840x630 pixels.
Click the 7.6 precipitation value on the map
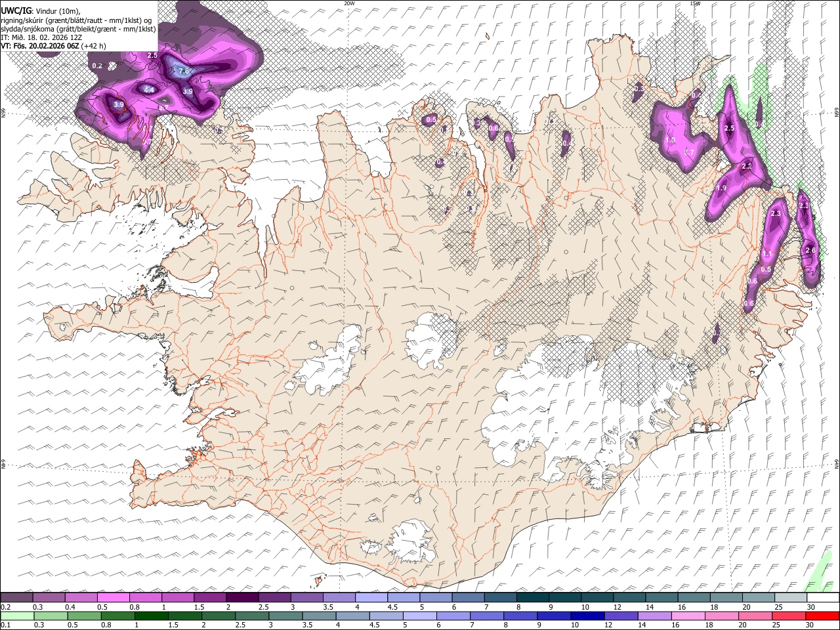pos(184,71)
